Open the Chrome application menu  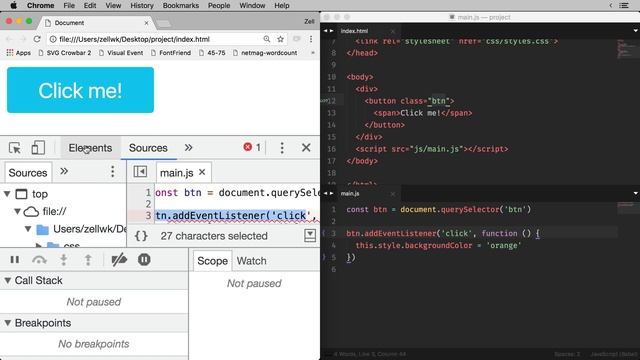(40, 5)
